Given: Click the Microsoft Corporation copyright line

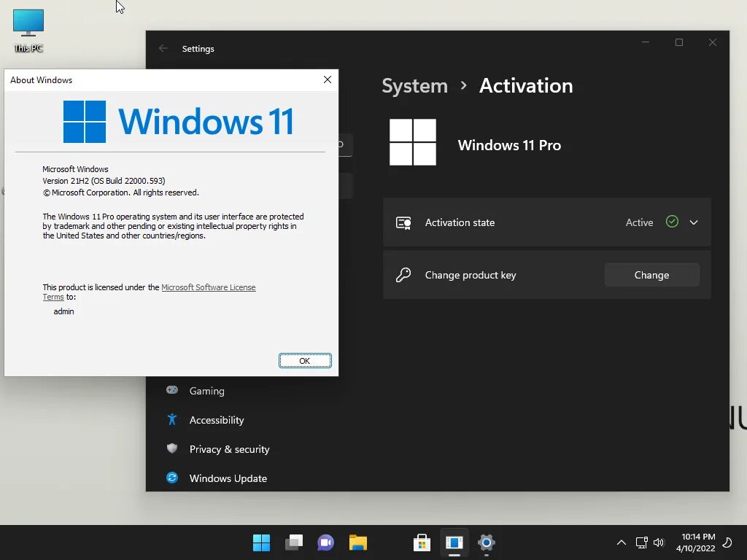Looking at the screenshot, I should click(121, 192).
